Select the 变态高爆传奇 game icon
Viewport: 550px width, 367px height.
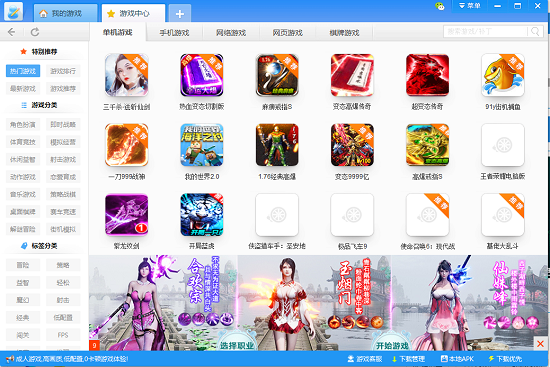[352, 75]
